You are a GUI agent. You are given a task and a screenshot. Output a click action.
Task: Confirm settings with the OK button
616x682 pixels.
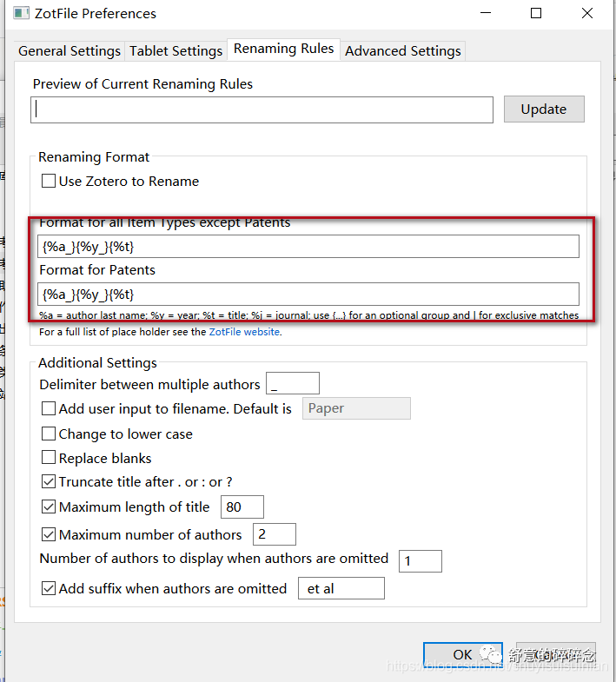tap(462, 655)
